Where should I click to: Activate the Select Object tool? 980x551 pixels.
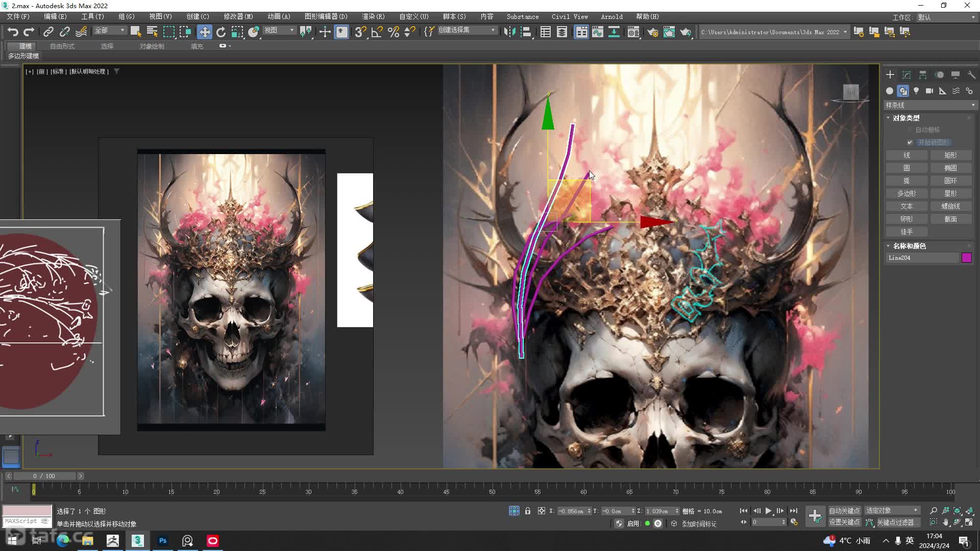(x=136, y=32)
